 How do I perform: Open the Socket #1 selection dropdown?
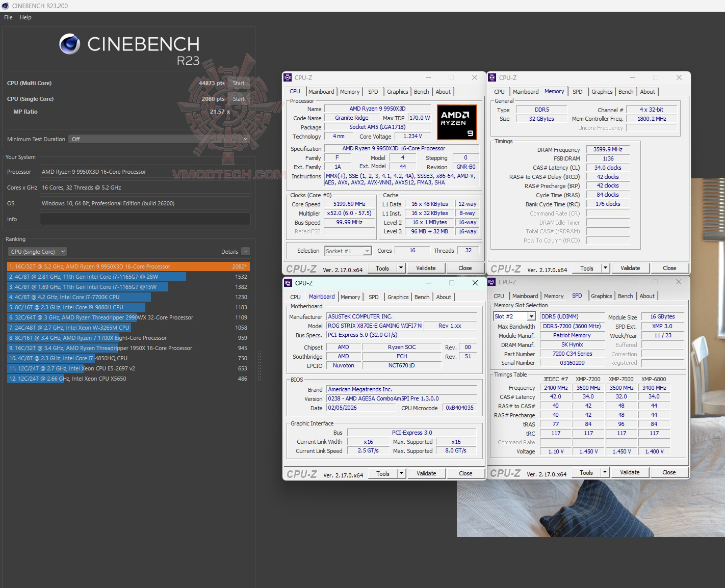(x=348, y=251)
